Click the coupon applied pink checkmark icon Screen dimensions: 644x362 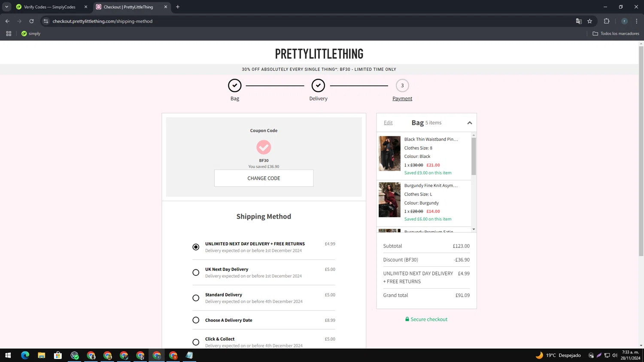coord(264,147)
